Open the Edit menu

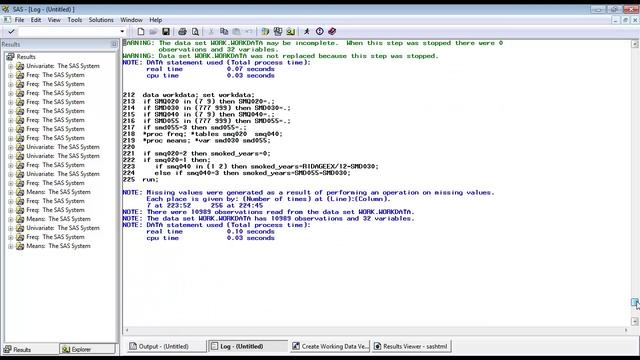tap(36, 20)
